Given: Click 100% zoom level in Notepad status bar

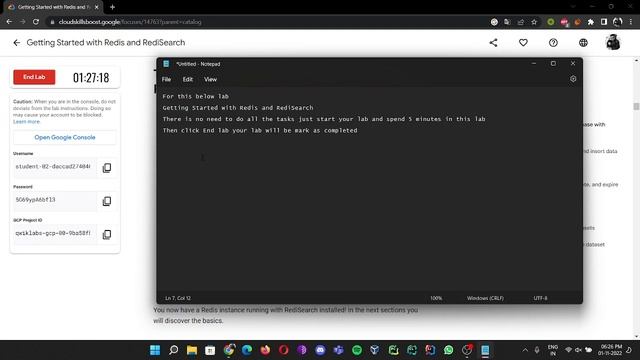Looking at the screenshot, I should click(x=436, y=298).
